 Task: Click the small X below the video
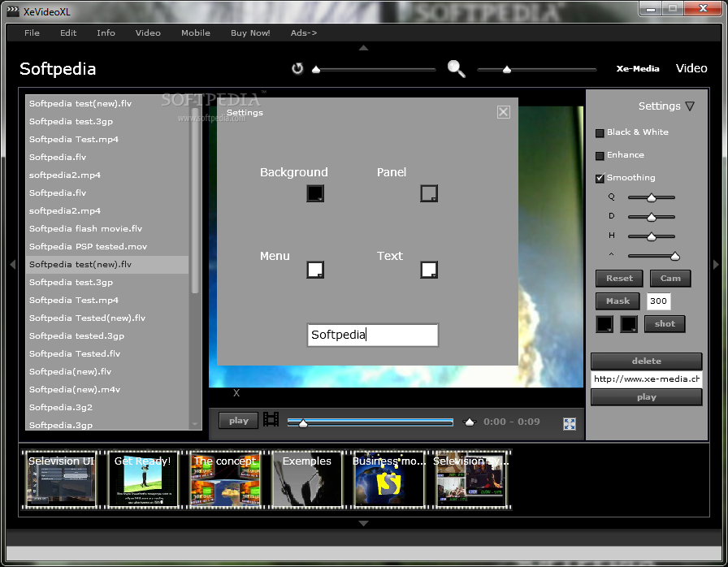pyautogui.click(x=236, y=393)
